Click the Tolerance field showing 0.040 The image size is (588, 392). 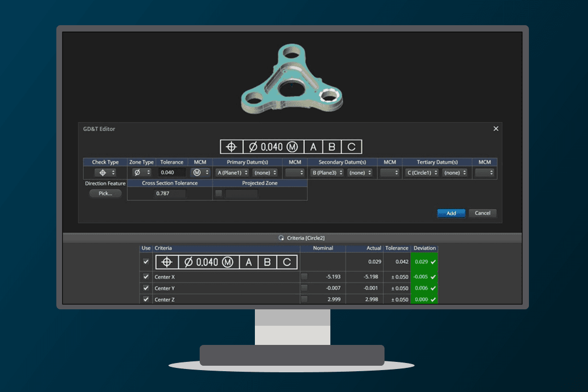coord(171,172)
